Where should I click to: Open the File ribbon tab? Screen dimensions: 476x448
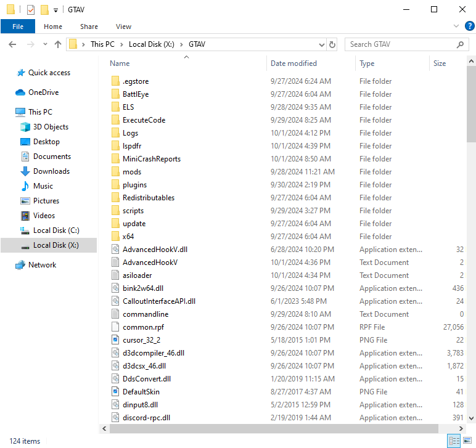(18, 26)
